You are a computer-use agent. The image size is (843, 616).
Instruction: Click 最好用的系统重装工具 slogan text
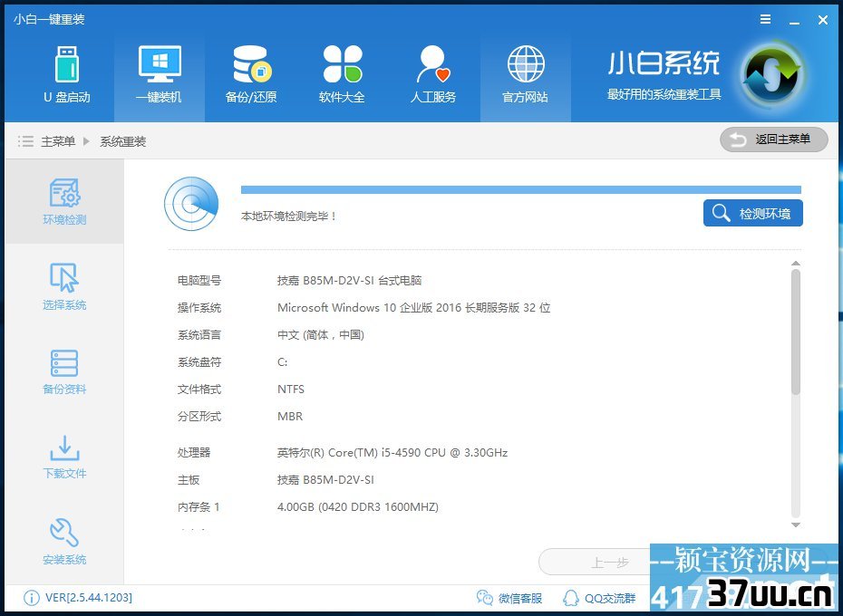point(664,94)
